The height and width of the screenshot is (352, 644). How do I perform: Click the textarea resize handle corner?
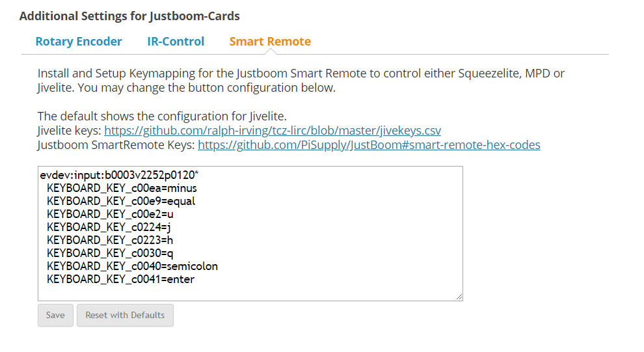pyautogui.click(x=459, y=297)
